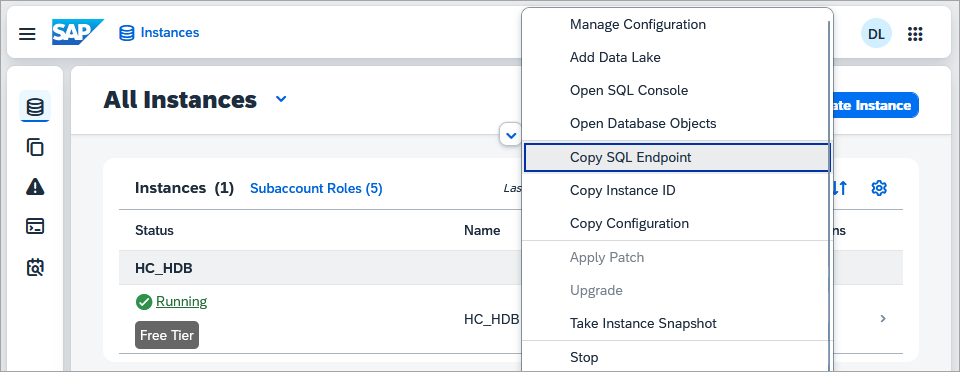This screenshot has width=960, height=372.
Task: Click the green Running check icon
Action: coord(144,302)
